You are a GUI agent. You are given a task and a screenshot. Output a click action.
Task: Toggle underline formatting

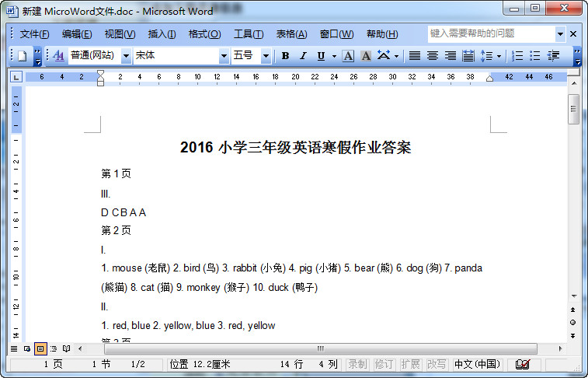tap(321, 56)
